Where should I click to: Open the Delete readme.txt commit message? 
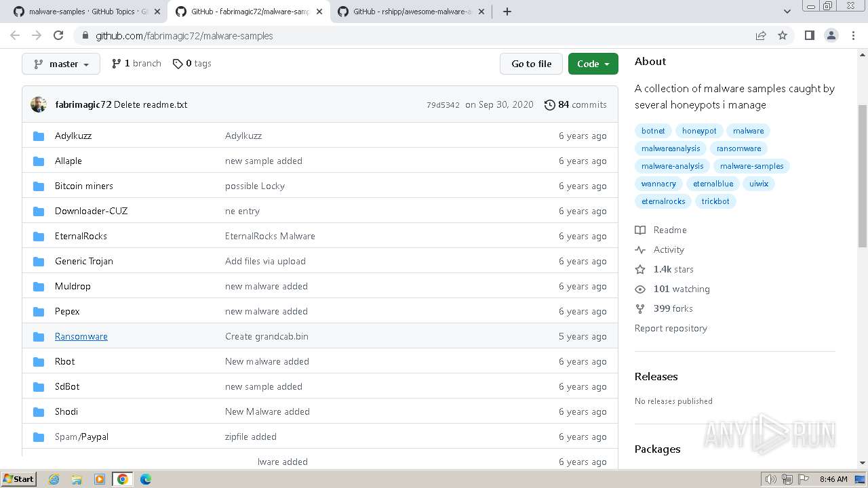click(151, 104)
